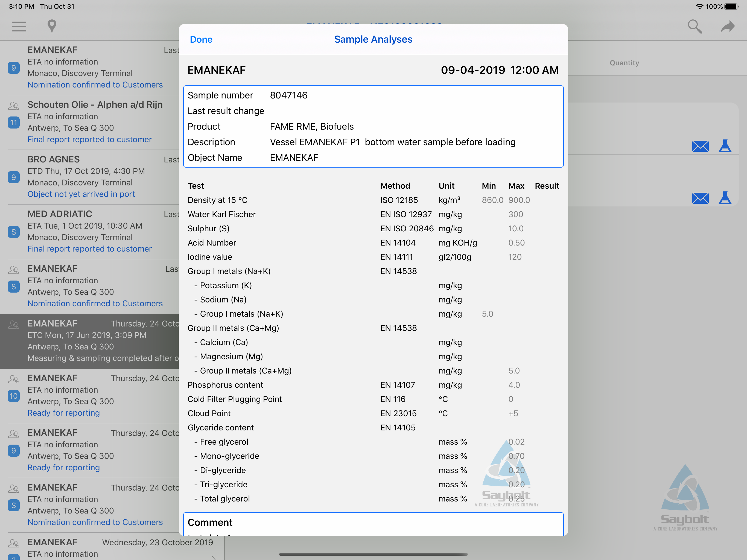The image size is (747, 560).
Task: Click Product value FAME RME, Biofuels
Action: pos(312,126)
